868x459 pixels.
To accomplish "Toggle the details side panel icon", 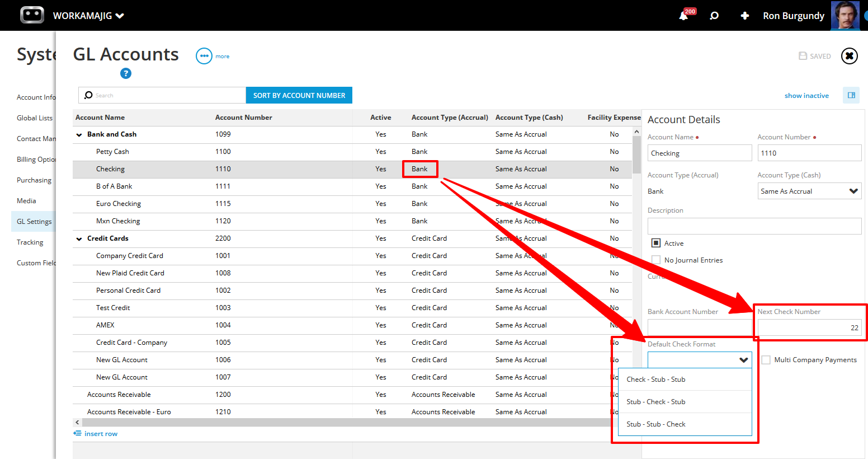I will pyautogui.click(x=851, y=95).
